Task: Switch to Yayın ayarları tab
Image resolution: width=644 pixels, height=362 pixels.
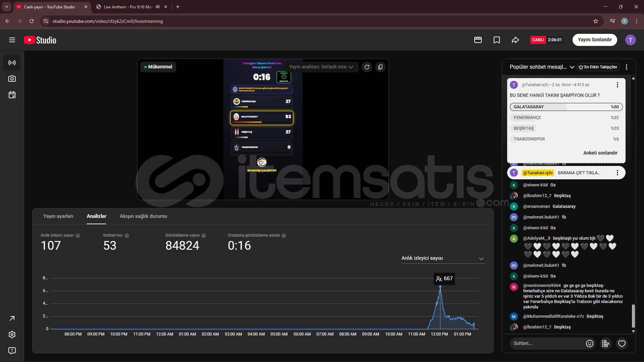Action: point(58,216)
